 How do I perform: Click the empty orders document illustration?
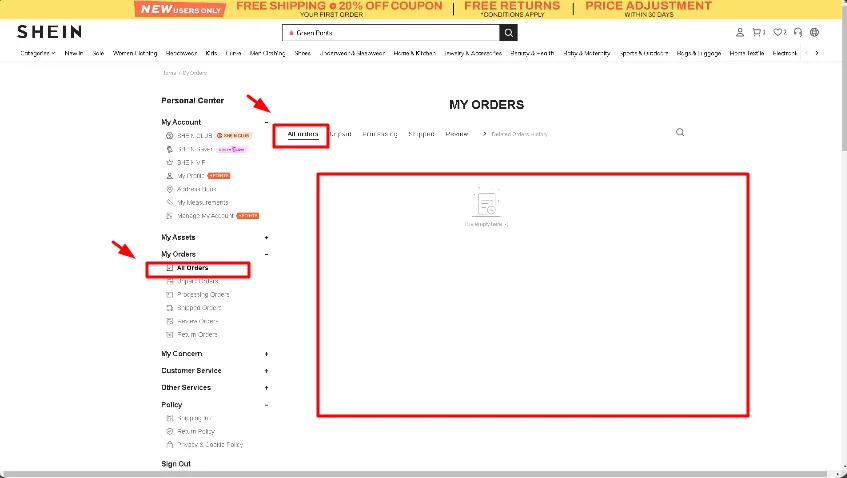click(x=487, y=203)
